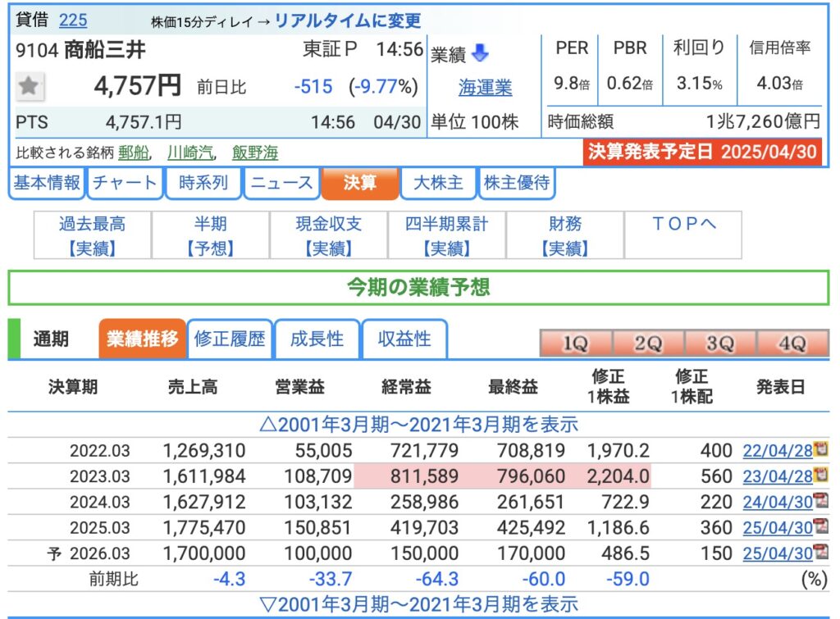This screenshot has height=619, width=840.
Task: Select the 決算 tab
Action: pyautogui.click(x=360, y=183)
